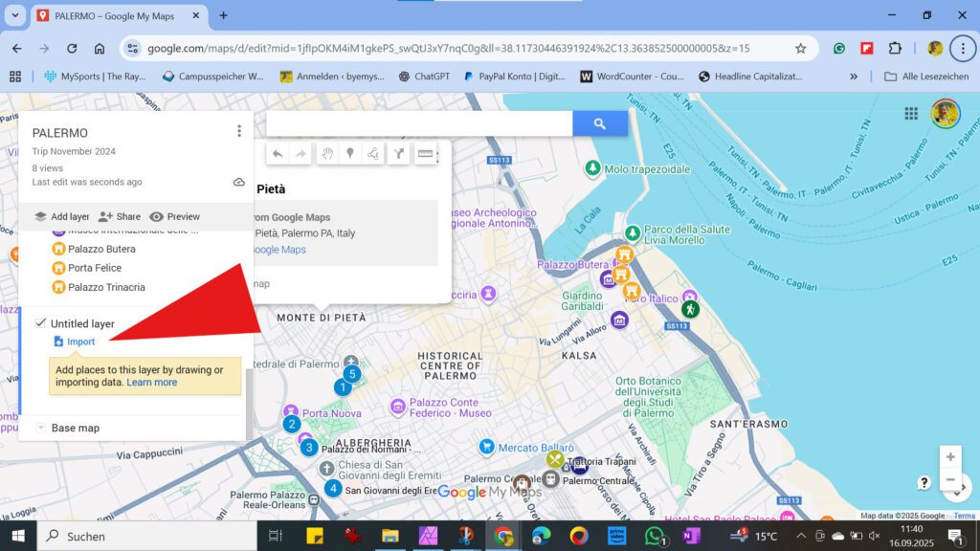Screen dimensions: 980x551
Task: Select the Draw a line tool
Action: point(375,153)
